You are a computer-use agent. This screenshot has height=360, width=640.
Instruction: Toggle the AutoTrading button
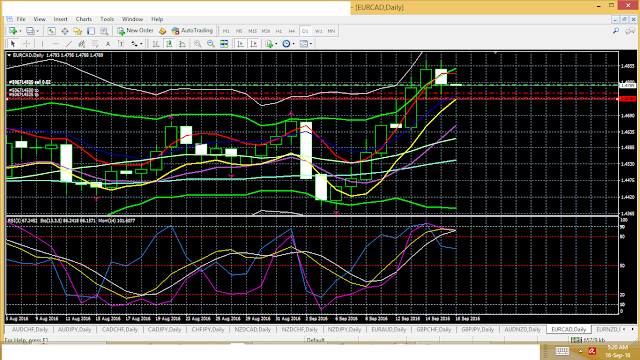click(192, 31)
